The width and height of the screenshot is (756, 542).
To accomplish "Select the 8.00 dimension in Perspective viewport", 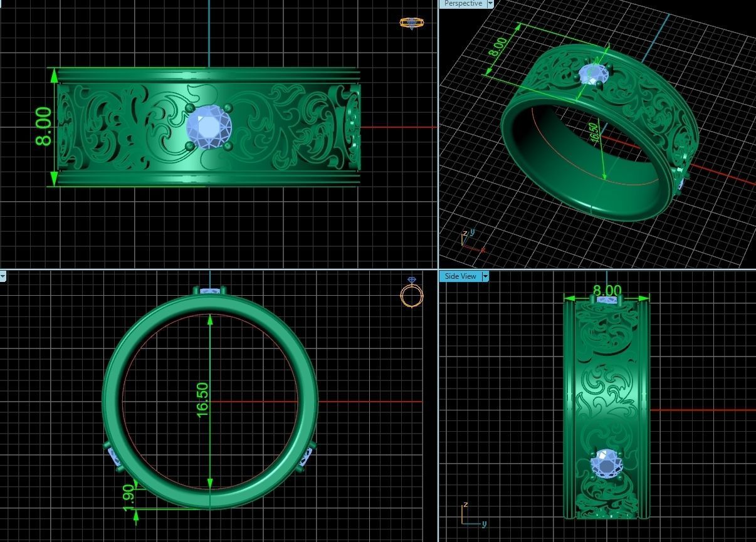I will (x=498, y=48).
